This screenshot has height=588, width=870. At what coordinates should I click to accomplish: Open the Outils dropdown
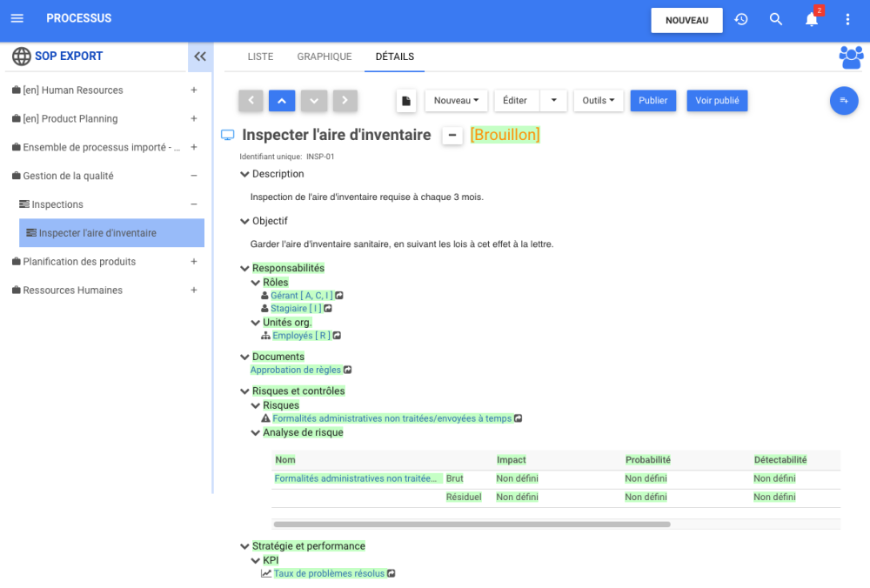click(599, 100)
